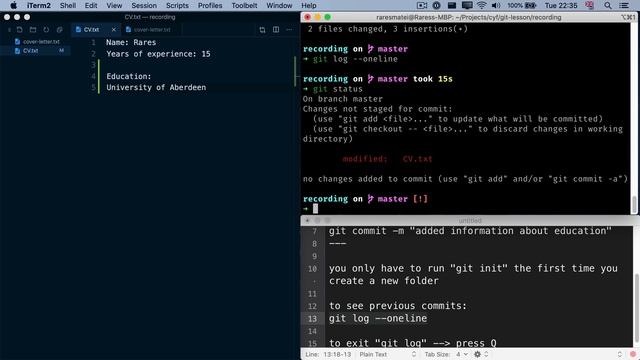Image resolution: width=640 pixels, height=360 pixels.
Task: Click 'to see previous commits:' line in notes
Action: tap(398, 306)
